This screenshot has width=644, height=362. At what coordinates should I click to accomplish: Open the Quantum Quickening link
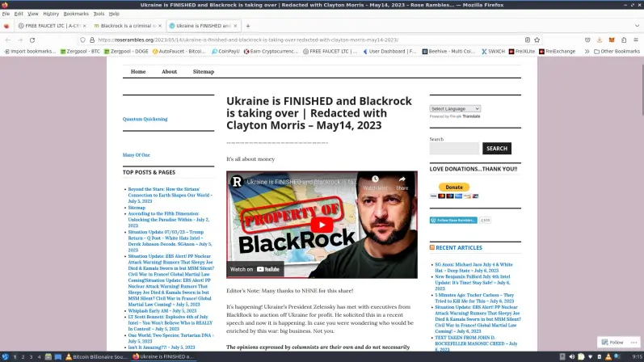(x=145, y=119)
